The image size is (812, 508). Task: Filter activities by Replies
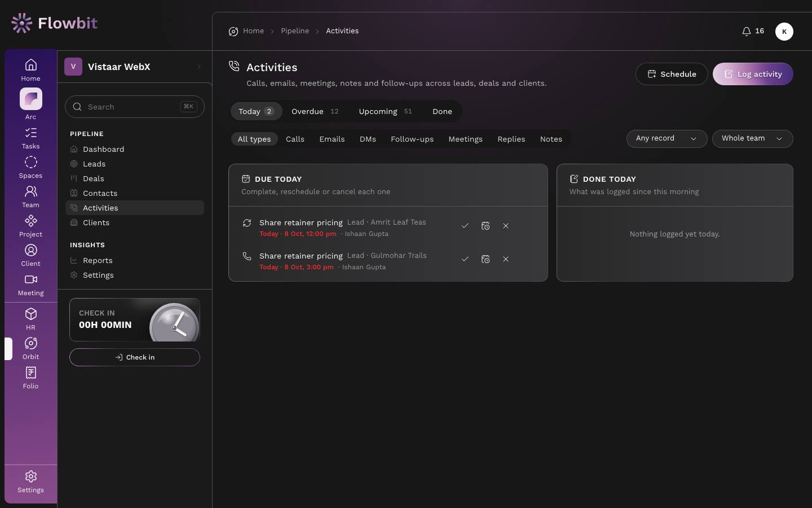tap(511, 139)
